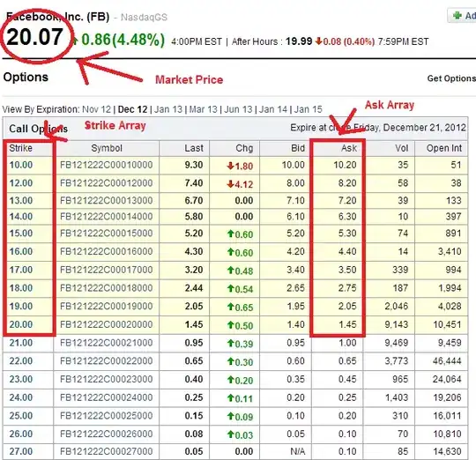The image size is (476, 460).
Task: Click volume cell 2,046
Action: click(396, 306)
